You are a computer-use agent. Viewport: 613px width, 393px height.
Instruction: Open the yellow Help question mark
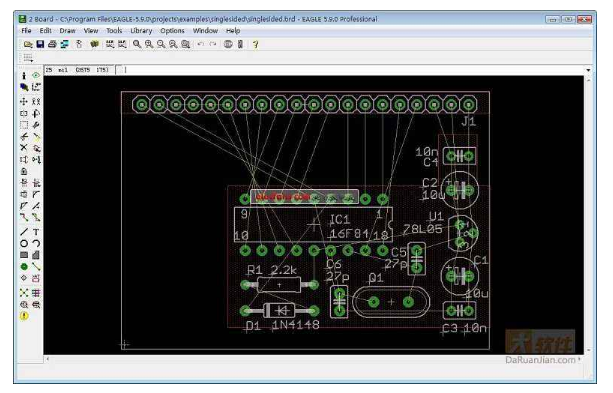[x=256, y=44]
